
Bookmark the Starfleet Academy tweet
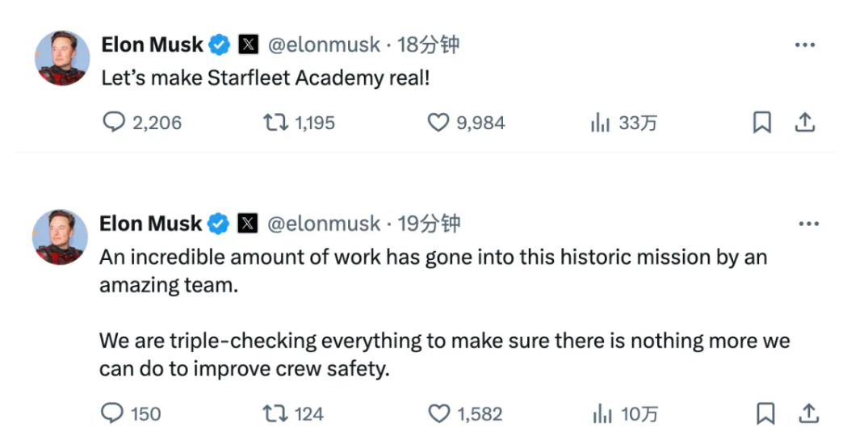(x=762, y=123)
